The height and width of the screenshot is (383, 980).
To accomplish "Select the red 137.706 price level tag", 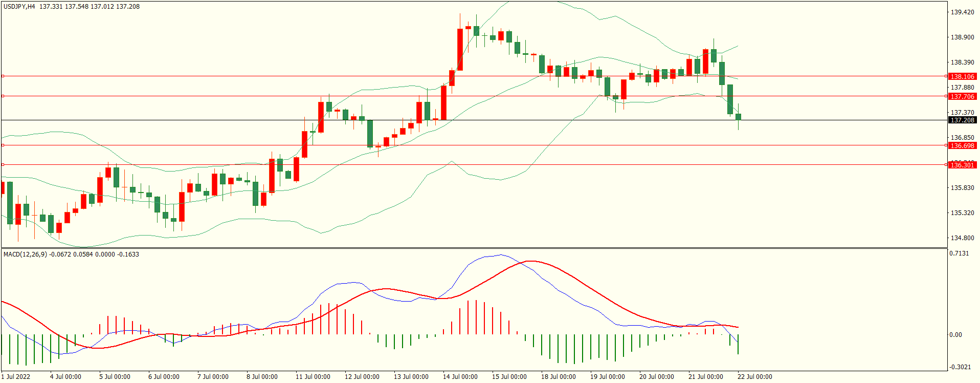I will [962, 96].
